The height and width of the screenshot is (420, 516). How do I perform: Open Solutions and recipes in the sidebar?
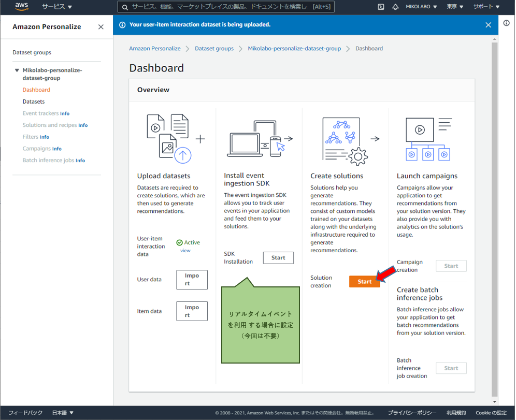pos(50,125)
